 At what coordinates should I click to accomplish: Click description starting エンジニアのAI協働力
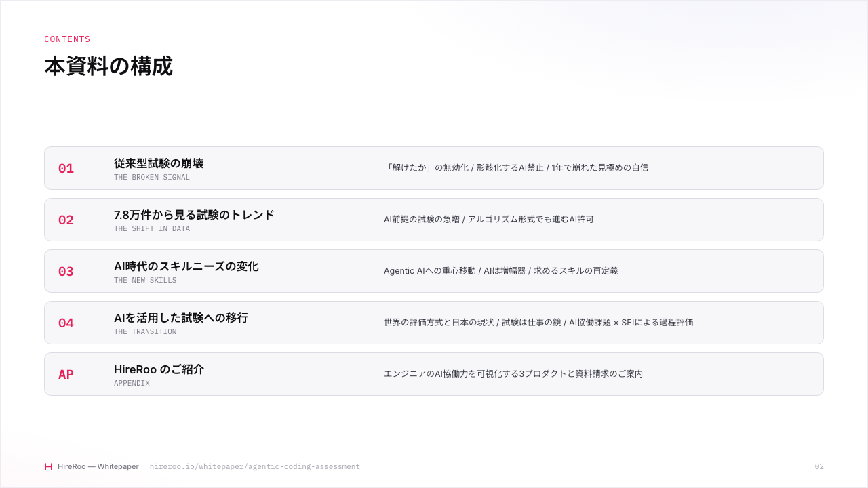pos(513,373)
